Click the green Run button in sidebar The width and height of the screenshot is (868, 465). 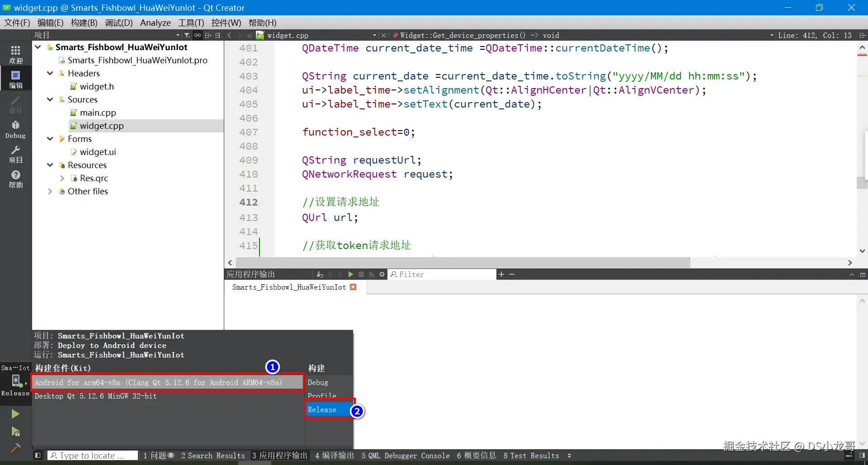point(15,414)
